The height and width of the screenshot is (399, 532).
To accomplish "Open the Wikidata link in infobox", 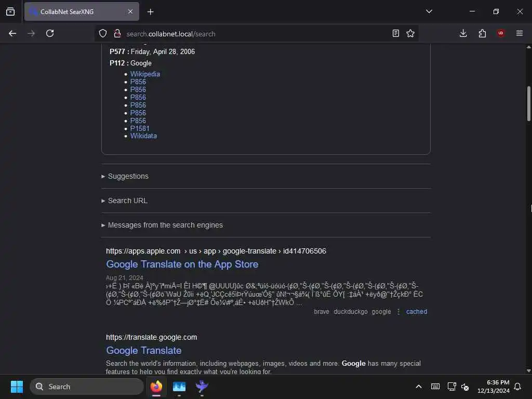I will tap(143, 136).
